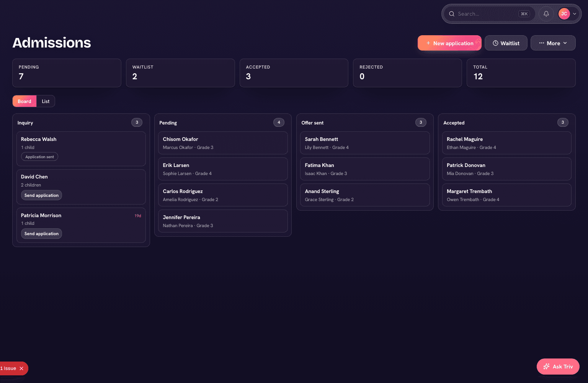
Task: Select the Carlos Rodriguez card
Action: 223,195
